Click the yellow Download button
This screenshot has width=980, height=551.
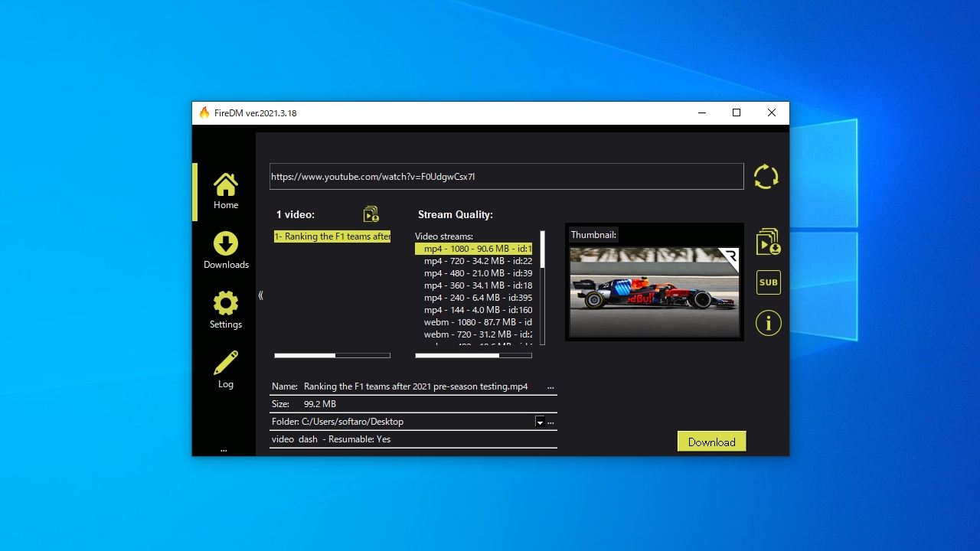[x=711, y=442]
